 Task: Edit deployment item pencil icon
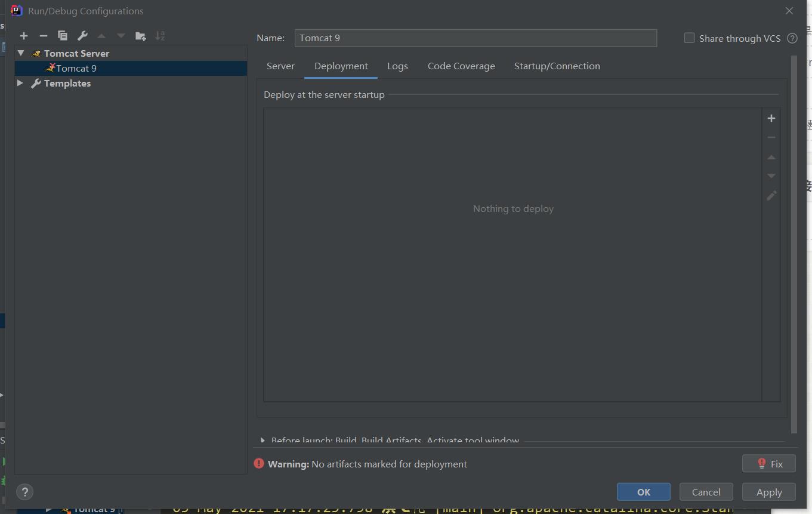tap(771, 196)
